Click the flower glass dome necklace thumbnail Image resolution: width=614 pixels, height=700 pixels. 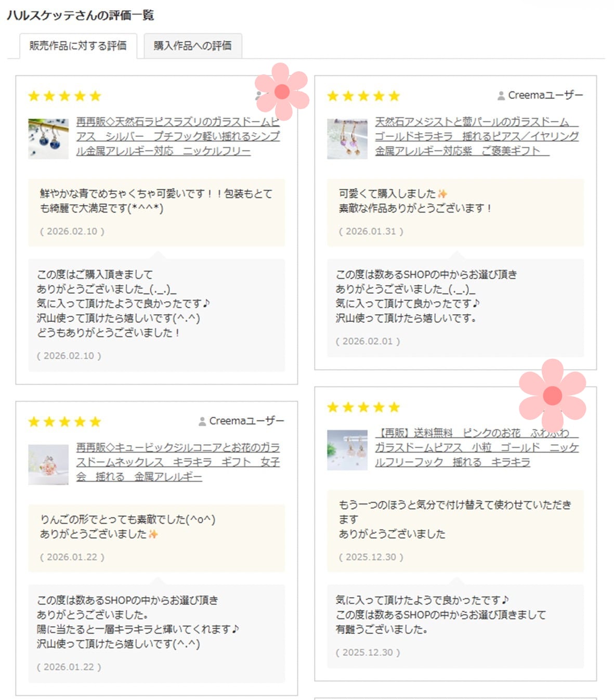point(48,464)
